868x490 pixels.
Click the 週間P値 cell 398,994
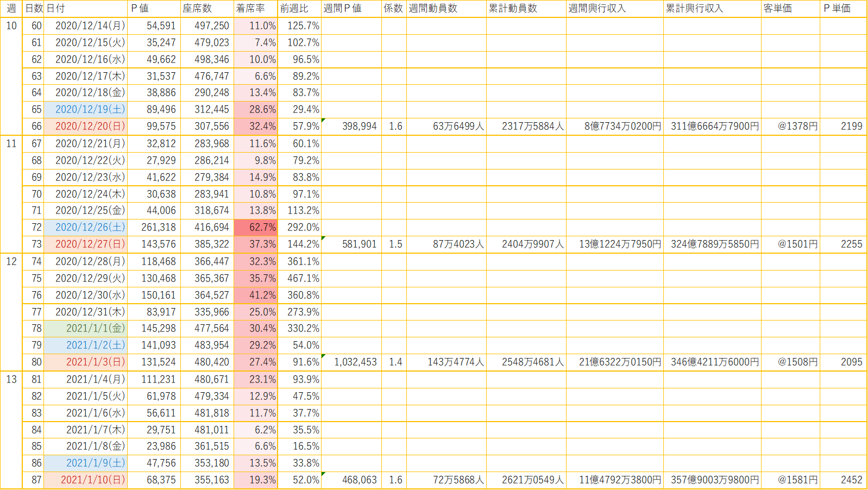click(x=351, y=127)
